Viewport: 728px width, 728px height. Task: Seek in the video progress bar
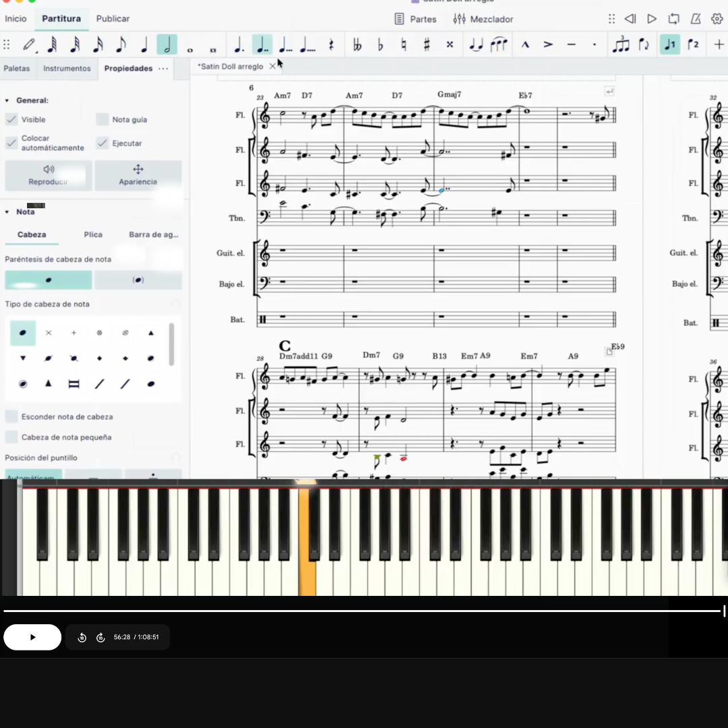363,611
